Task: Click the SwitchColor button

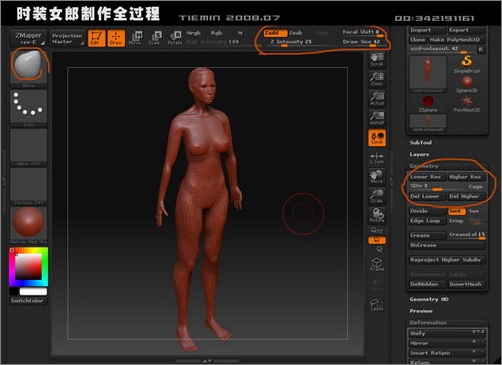Action: coord(28,301)
